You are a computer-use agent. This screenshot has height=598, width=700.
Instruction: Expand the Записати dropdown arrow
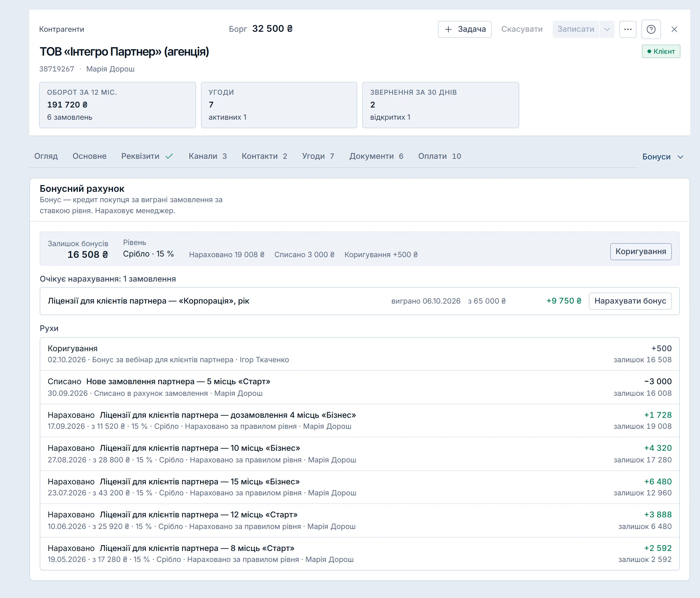pos(607,29)
